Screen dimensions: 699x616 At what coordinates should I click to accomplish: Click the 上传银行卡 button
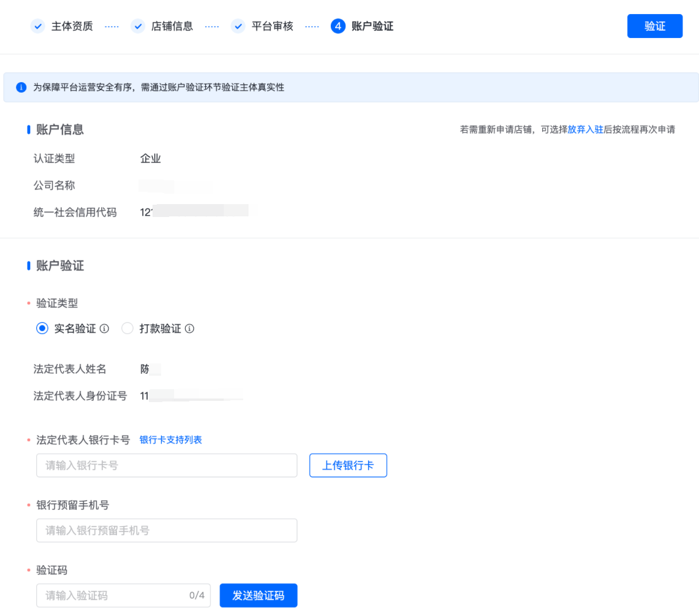click(x=348, y=466)
